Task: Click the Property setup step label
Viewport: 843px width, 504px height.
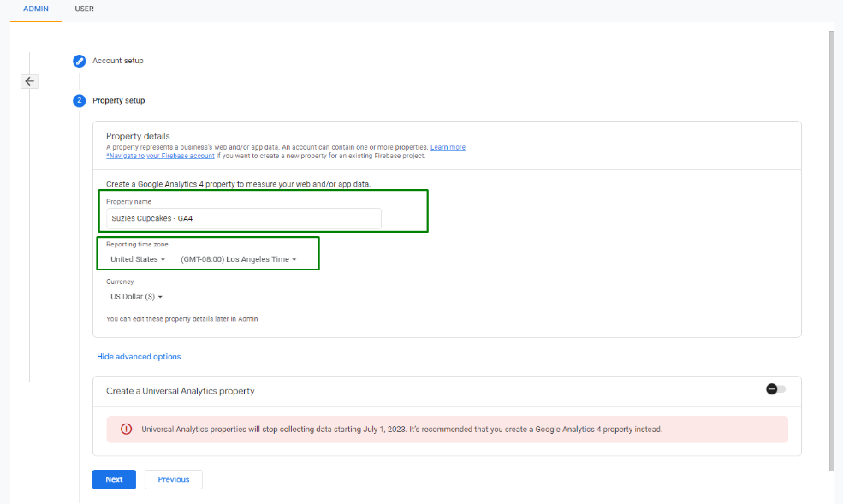Action: click(119, 100)
